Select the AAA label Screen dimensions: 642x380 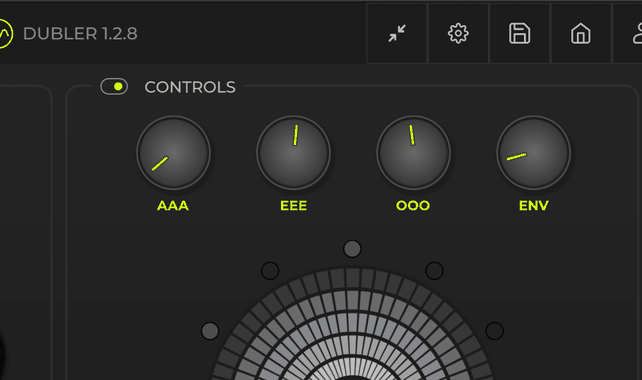(x=173, y=206)
